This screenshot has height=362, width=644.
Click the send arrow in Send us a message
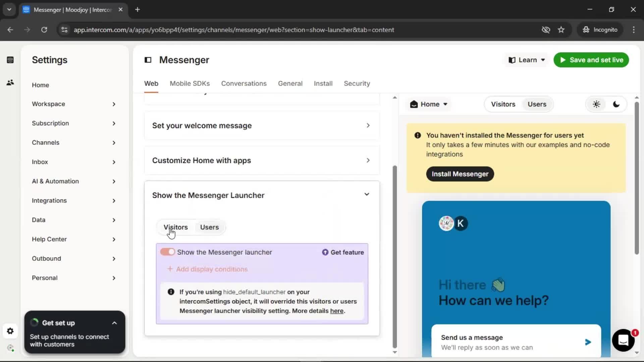point(588,342)
